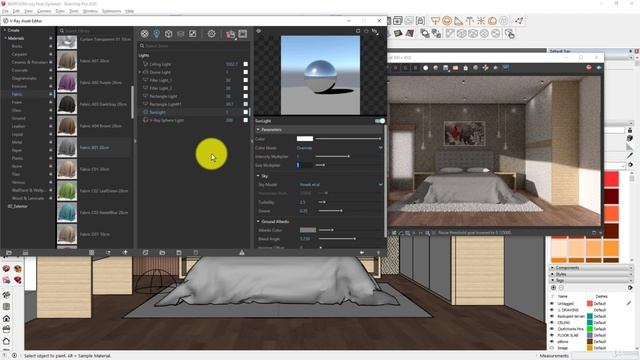The image size is (640, 360).
Task: Show the frame buffer window icon
Action: click(x=243, y=34)
